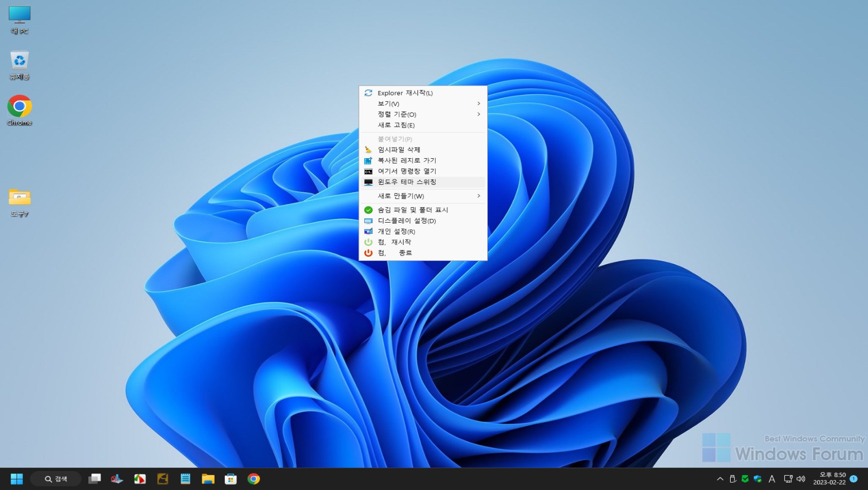Open 개인 설정(R)
The height and width of the screenshot is (490, 868).
tap(423, 231)
